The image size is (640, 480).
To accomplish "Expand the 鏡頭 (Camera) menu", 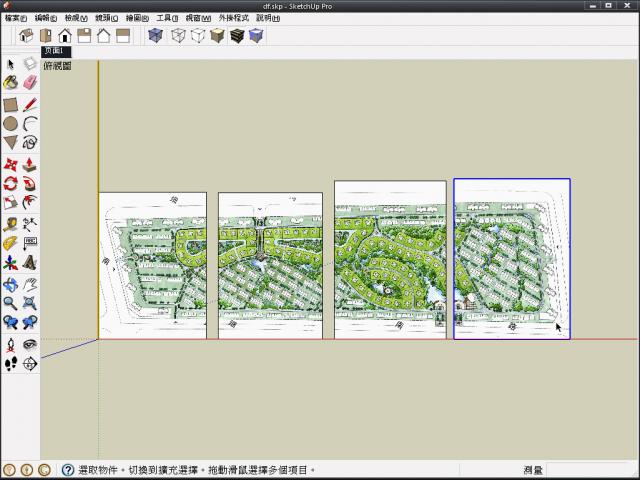I will pos(106,18).
